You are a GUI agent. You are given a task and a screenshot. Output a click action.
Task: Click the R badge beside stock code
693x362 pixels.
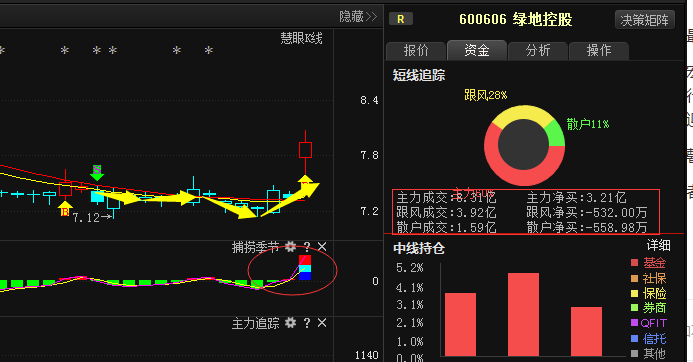401,19
